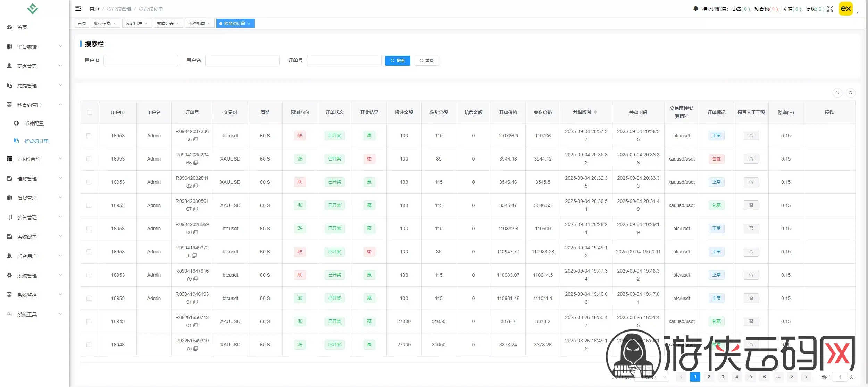Click the notification bell icon
868x387 pixels.
pyautogui.click(x=695, y=9)
